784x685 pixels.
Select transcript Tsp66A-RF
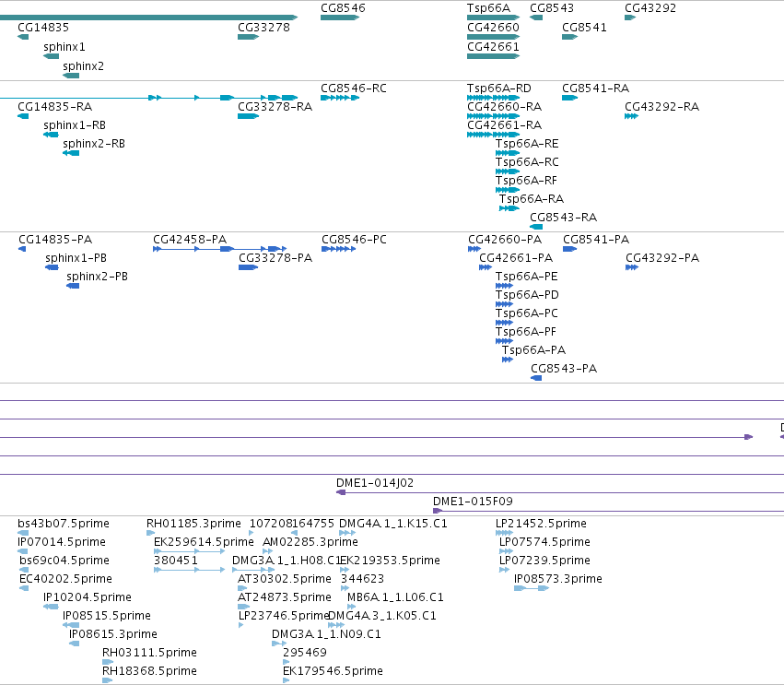(x=508, y=190)
